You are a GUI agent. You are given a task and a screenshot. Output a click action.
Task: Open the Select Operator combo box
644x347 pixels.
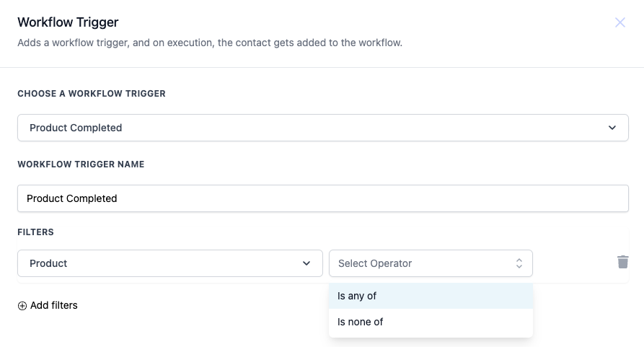[430, 263]
